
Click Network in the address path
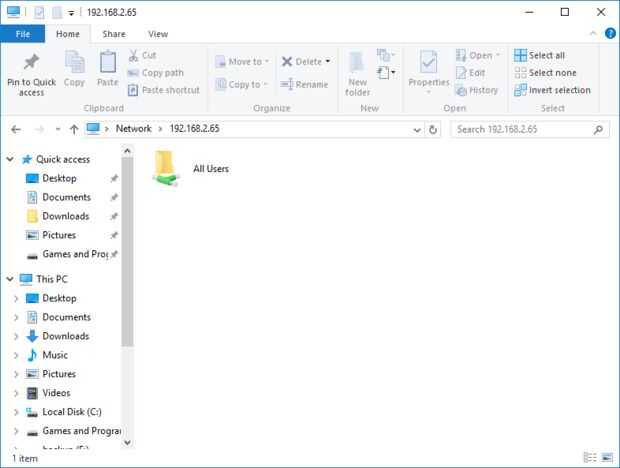click(x=134, y=128)
